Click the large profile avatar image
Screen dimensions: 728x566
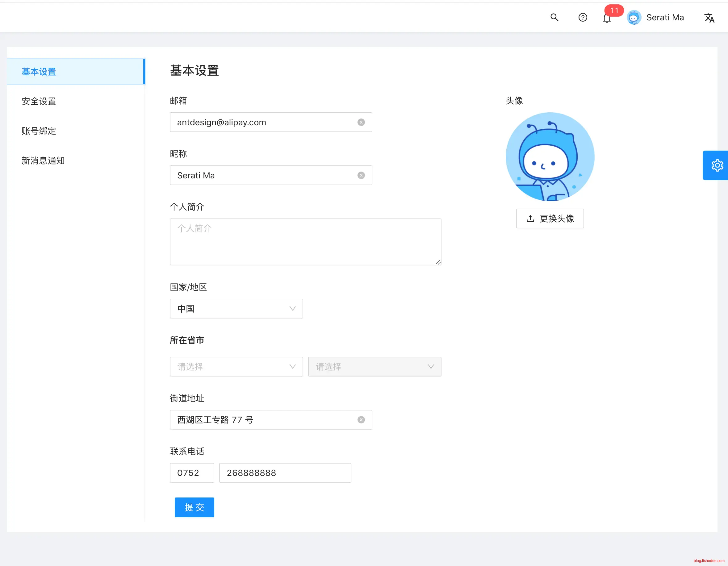point(550,156)
